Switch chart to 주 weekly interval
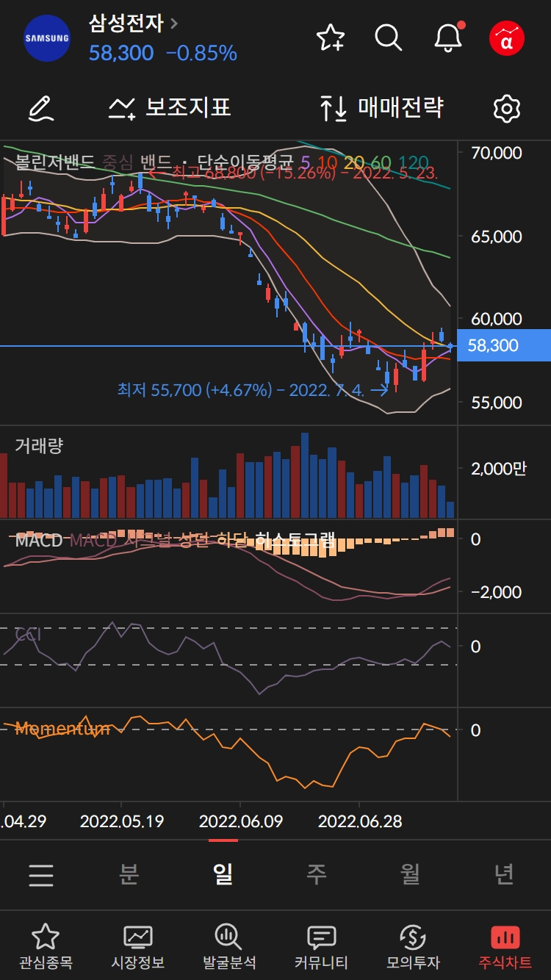This screenshot has width=551, height=980. coord(316,874)
